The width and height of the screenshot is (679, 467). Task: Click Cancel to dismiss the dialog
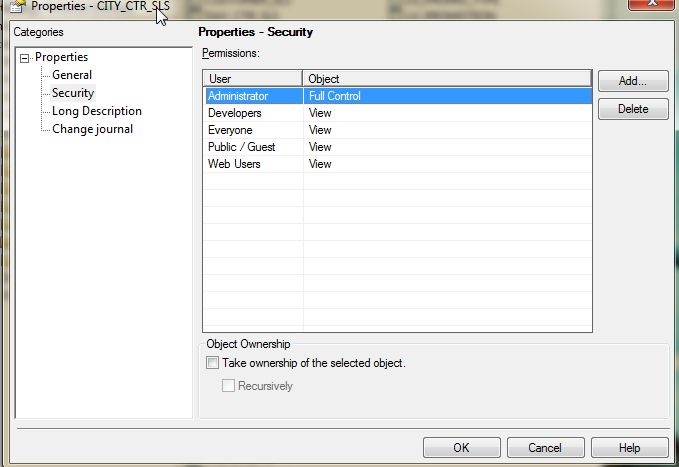click(546, 448)
